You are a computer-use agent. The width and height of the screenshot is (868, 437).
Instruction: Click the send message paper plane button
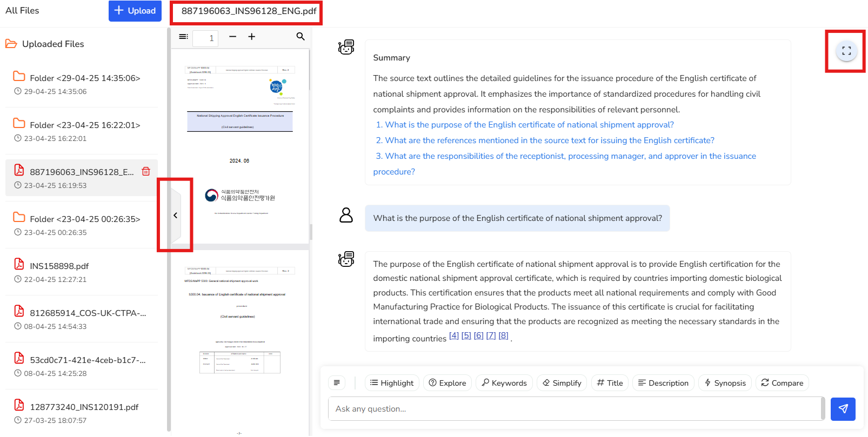pos(843,409)
